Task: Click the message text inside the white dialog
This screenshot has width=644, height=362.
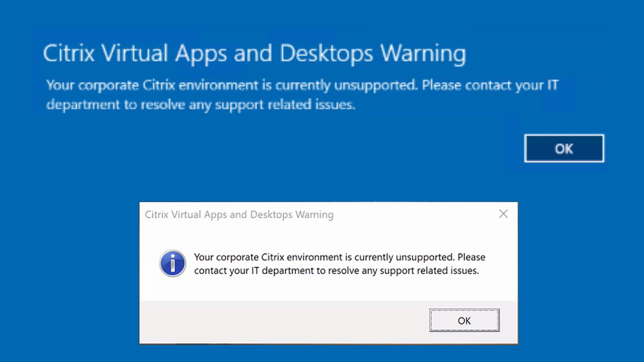Action: coord(340,264)
